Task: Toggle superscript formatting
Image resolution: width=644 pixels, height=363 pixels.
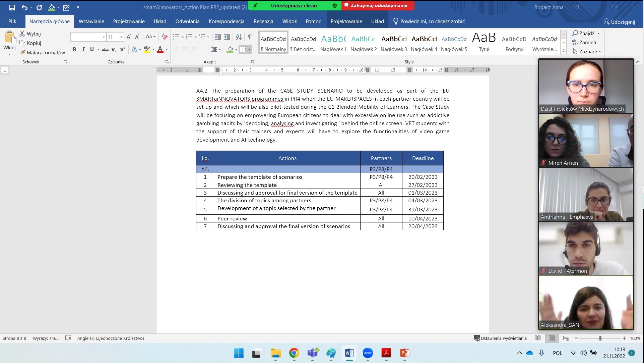Action: 123,49
